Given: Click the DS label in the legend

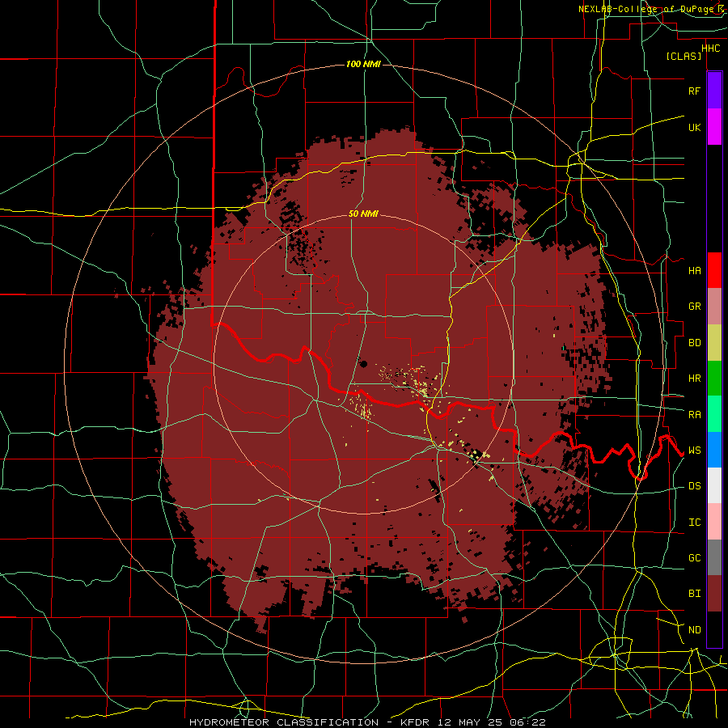Looking at the screenshot, I should pos(694,485).
